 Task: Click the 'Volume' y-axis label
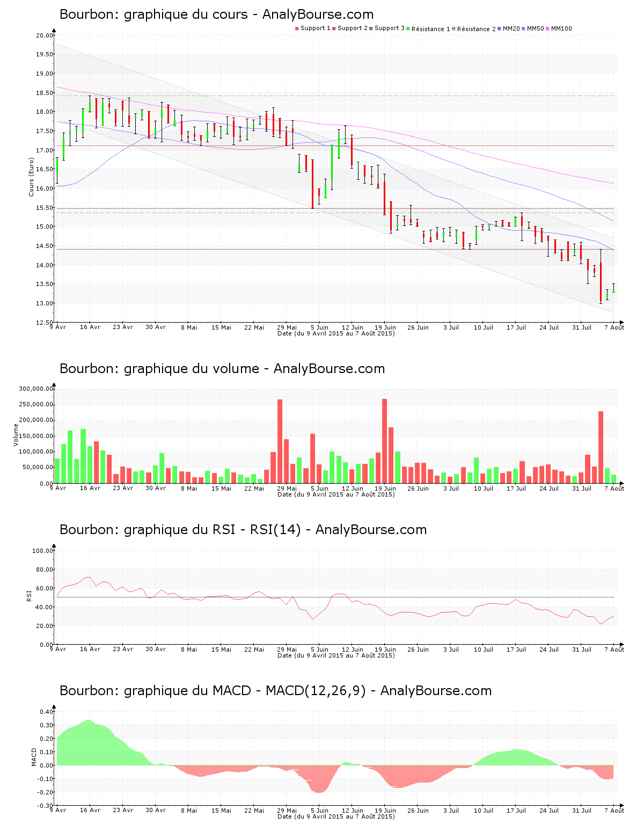16,435
